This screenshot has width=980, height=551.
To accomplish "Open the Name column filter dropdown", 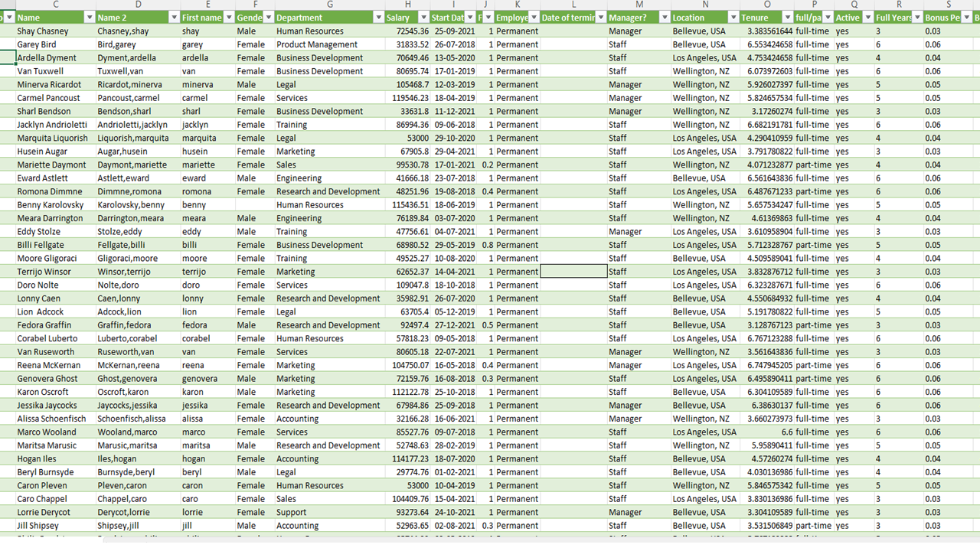I will coord(90,18).
